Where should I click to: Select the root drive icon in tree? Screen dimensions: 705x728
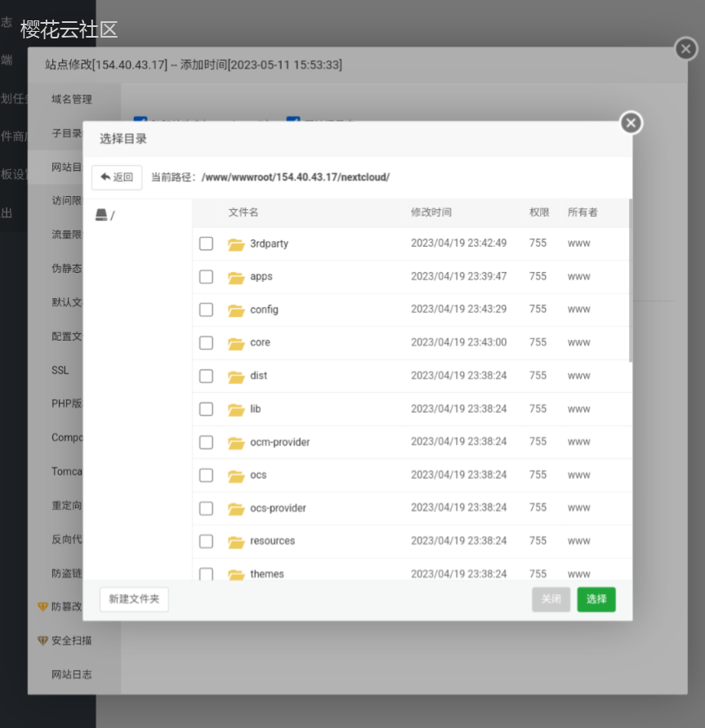point(101,215)
